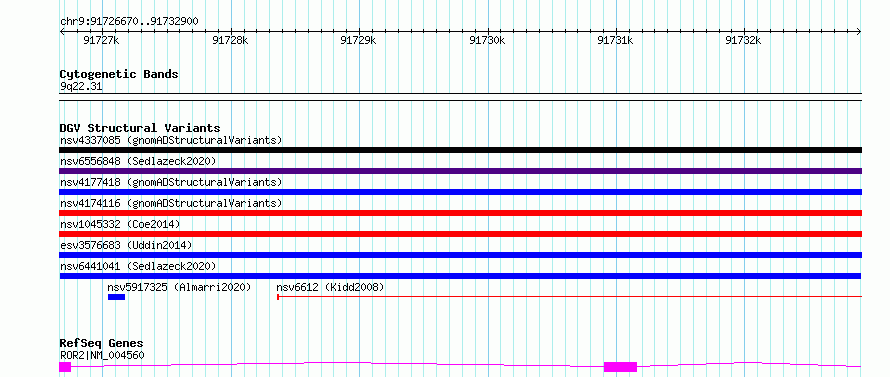Select the nsv6556848 purple variant bar
This screenshot has height=377, width=890.
[x=460, y=171]
